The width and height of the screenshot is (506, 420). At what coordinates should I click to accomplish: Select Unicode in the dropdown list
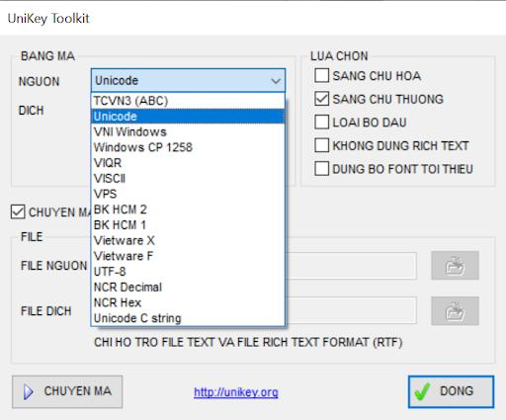coord(188,117)
